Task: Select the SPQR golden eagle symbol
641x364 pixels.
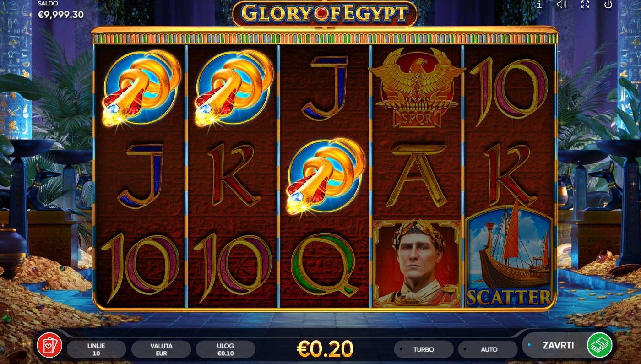Action: [417, 88]
